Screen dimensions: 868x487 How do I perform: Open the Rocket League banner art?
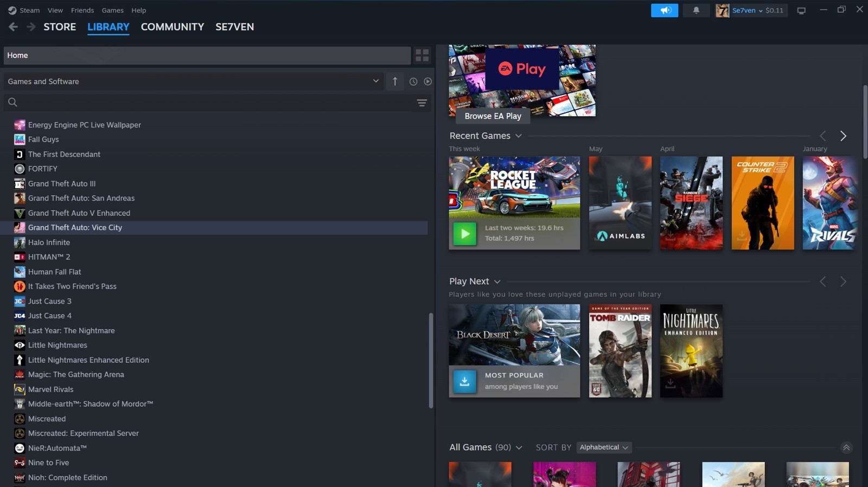(x=514, y=187)
